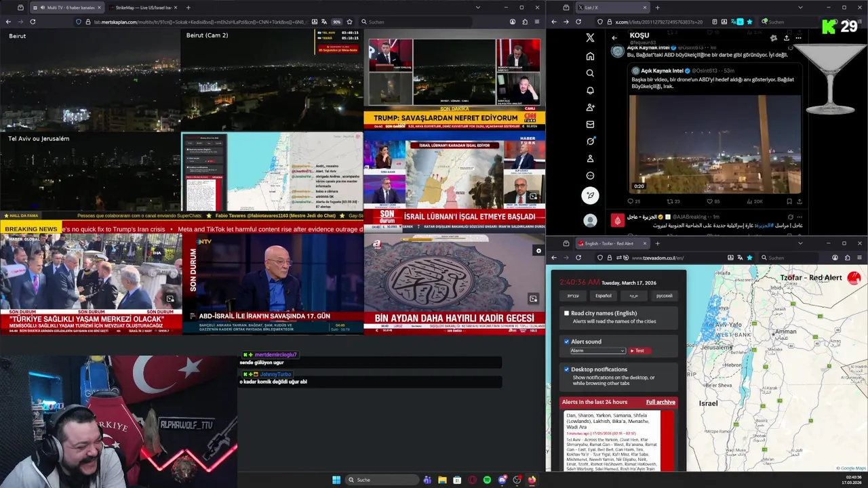Select the English - Tzofar - Red Alert tab
This screenshot has width=868, height=488.
(x=612, y=243)
